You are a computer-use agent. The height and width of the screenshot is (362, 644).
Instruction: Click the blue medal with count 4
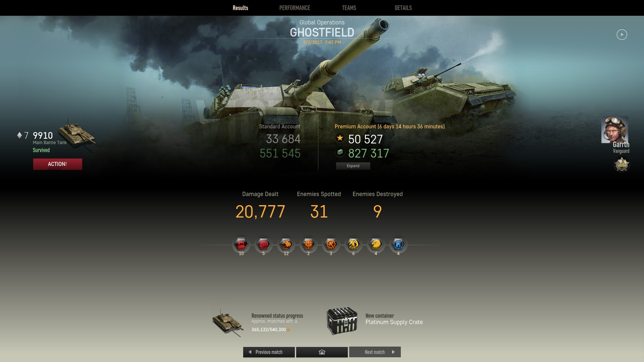[x=398, y=244]
